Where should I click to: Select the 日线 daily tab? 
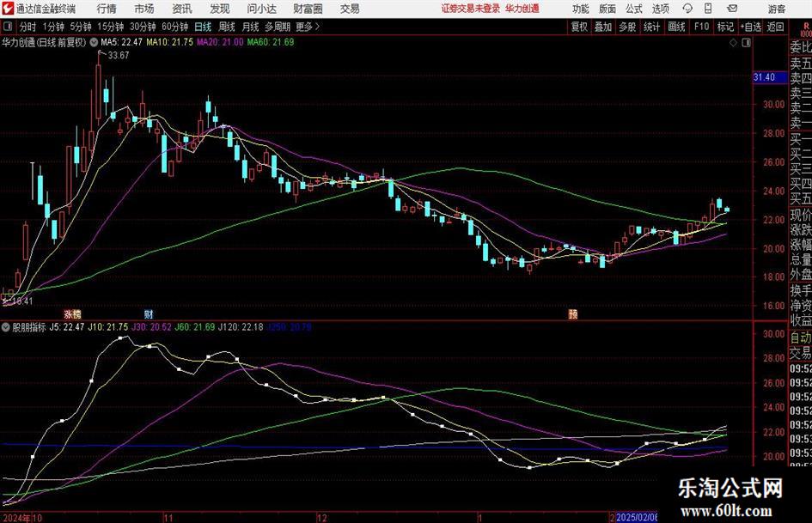tap(203, 27)
